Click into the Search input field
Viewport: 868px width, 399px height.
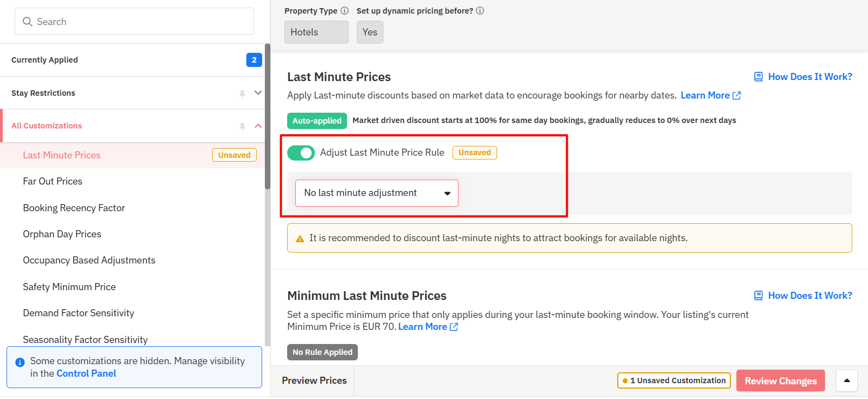[134, 21]
